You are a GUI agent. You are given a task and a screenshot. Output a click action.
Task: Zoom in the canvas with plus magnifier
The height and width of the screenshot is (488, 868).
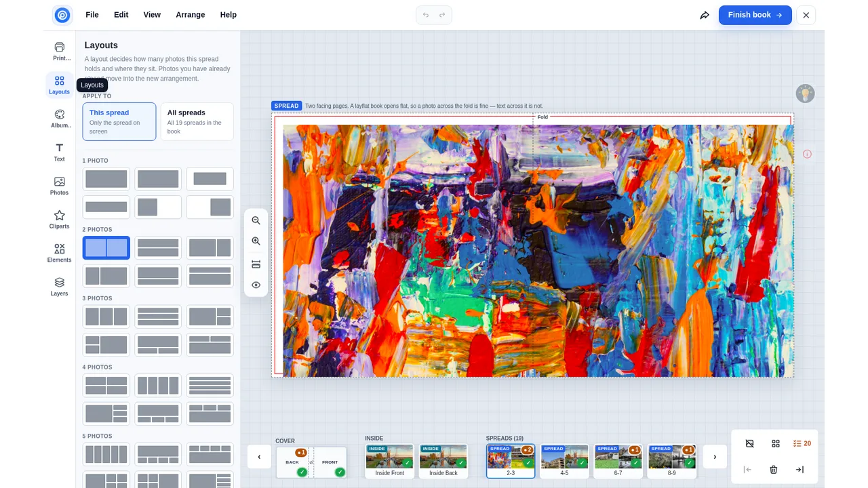[x=256, y=241]
